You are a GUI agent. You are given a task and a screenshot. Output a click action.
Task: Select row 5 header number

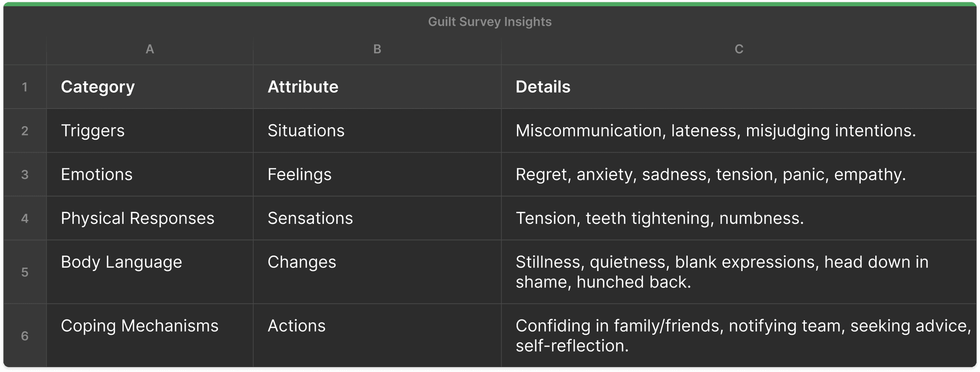(25, 272)
